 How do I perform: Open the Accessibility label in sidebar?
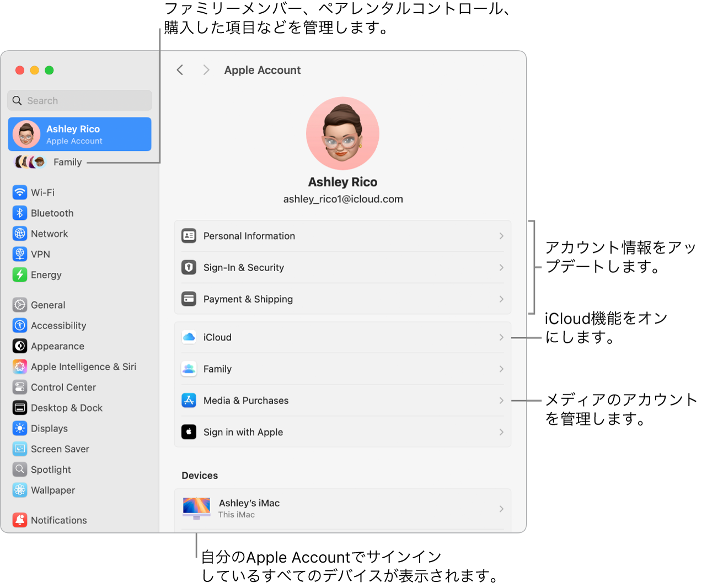point(58,326)
